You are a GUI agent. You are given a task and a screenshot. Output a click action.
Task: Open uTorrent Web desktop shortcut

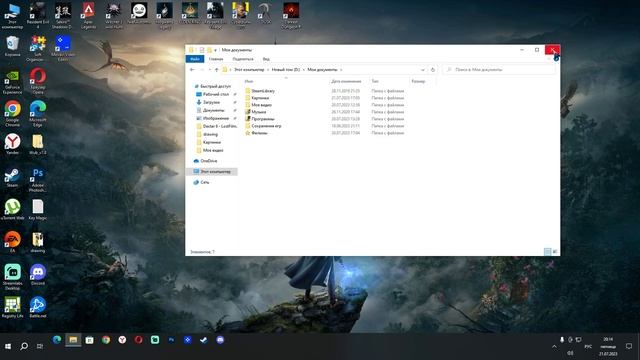coord(12,209)
